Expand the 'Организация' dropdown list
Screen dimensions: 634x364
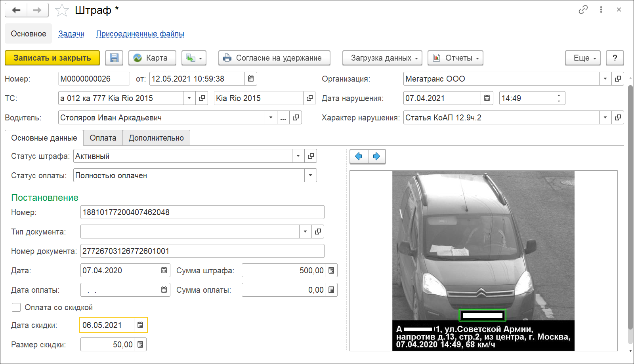[x=605, y=79]
